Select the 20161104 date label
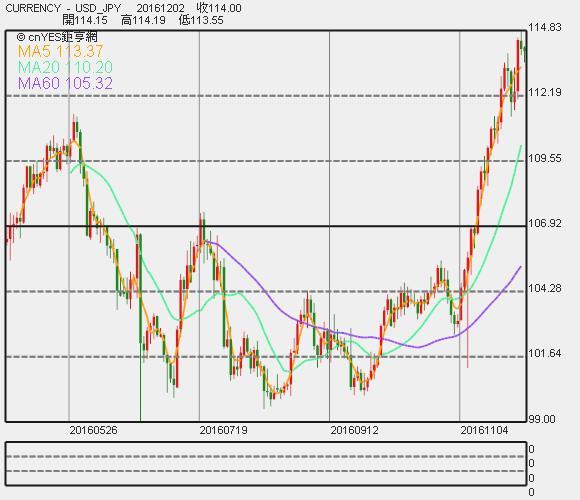 click(484, 430)
